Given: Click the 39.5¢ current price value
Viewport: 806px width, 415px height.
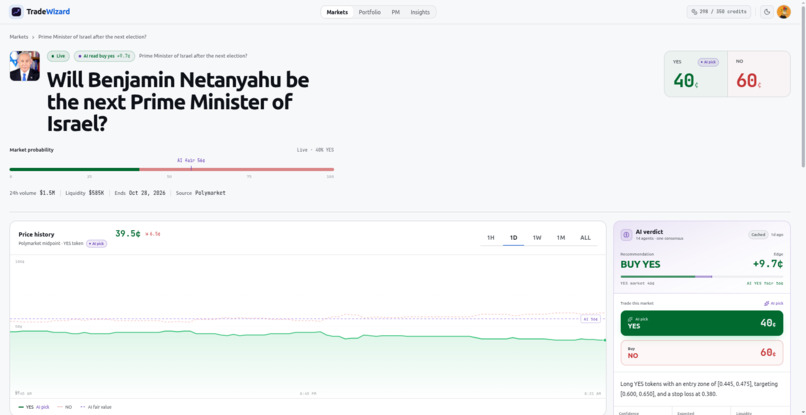Looking at the screenshot, I should 127,233.
